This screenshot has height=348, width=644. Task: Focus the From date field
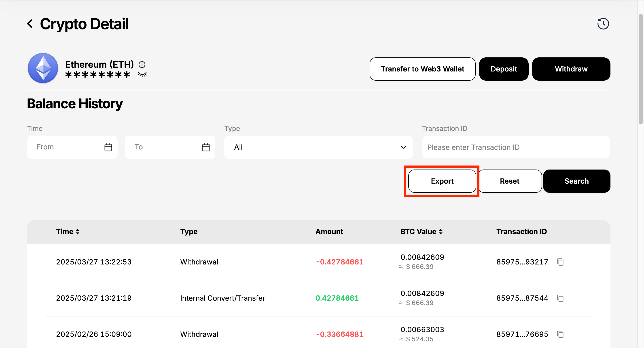click(72, 147)
